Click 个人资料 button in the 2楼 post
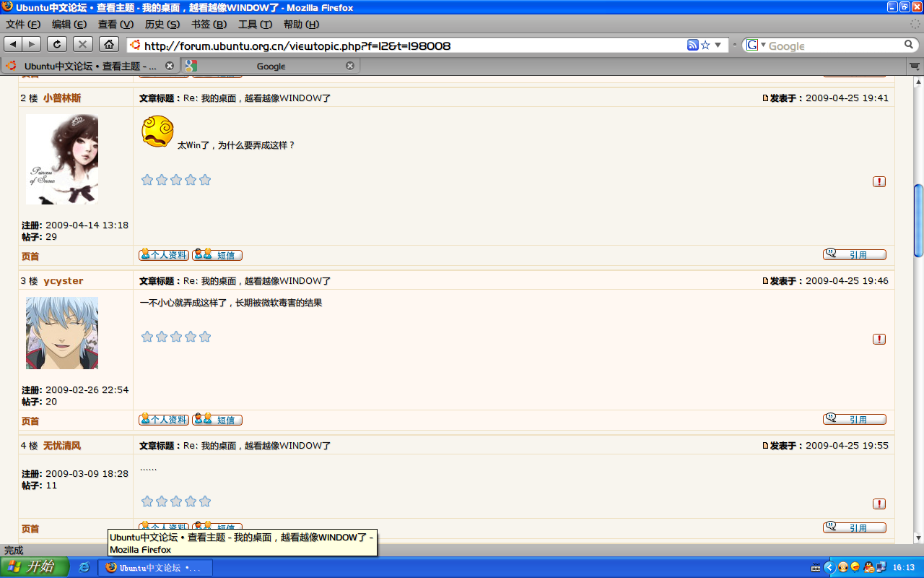Viewport: 924px width, 578px height. 164,255
